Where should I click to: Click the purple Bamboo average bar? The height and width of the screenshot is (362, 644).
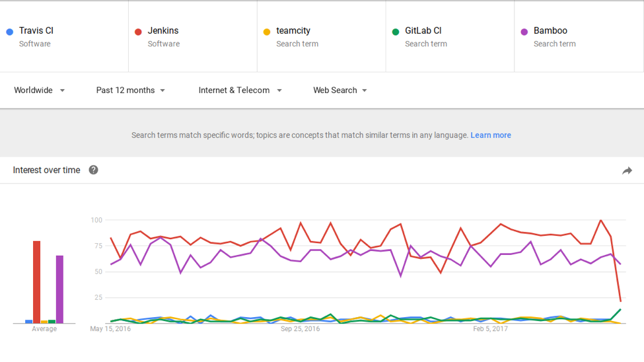[x=59, y=289]
